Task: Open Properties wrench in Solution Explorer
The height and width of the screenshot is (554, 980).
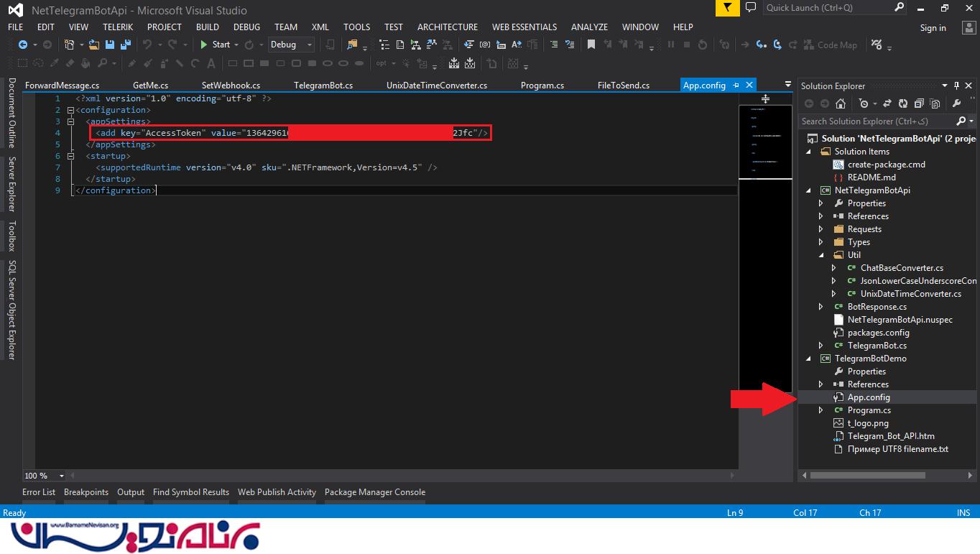Action: pyautogui.click(x=957, y=103)
